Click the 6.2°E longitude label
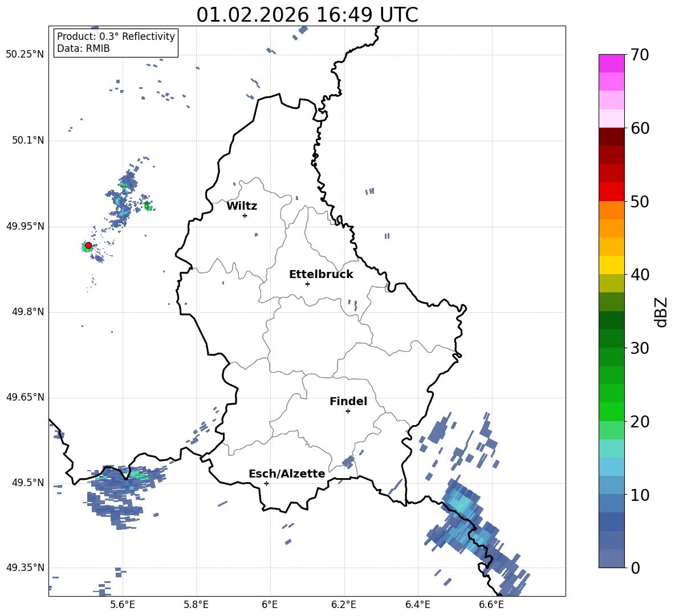This screenshot has height=616, width=675. tap(344, 605)
